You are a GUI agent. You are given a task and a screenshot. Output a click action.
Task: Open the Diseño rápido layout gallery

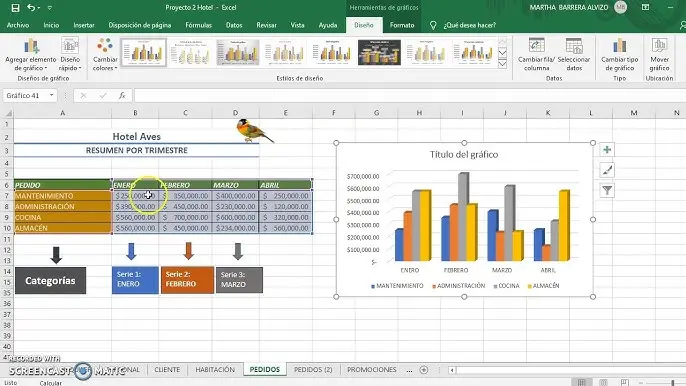pyautogui.click(x=70, y=55)
